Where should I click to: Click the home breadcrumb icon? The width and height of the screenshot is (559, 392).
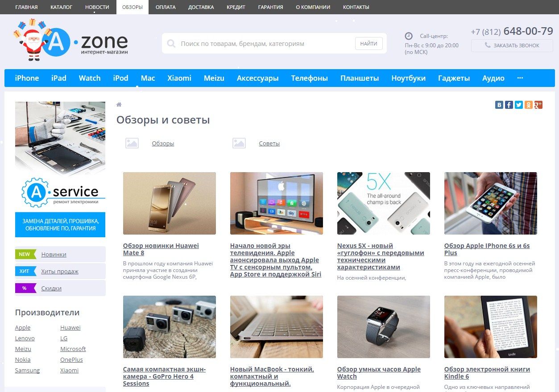(x=119, y=104)
